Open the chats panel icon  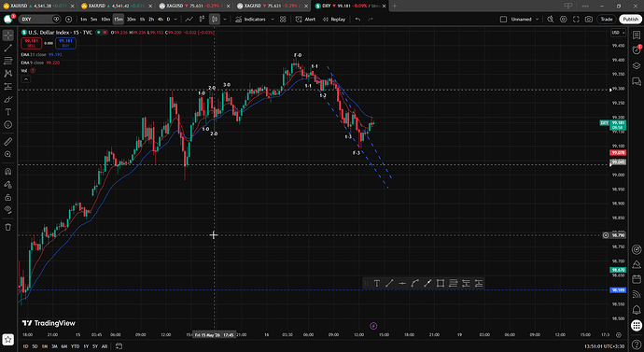coord(637,81)
